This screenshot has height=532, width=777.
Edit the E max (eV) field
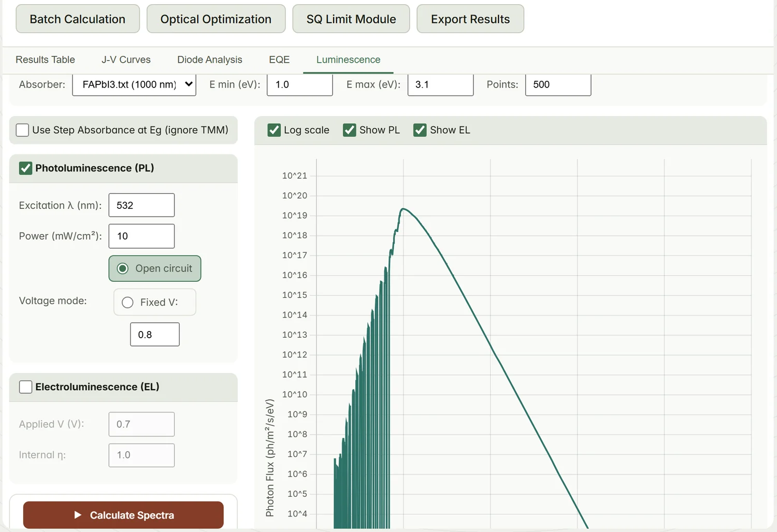pyautogui.click(x=440, y=84)
